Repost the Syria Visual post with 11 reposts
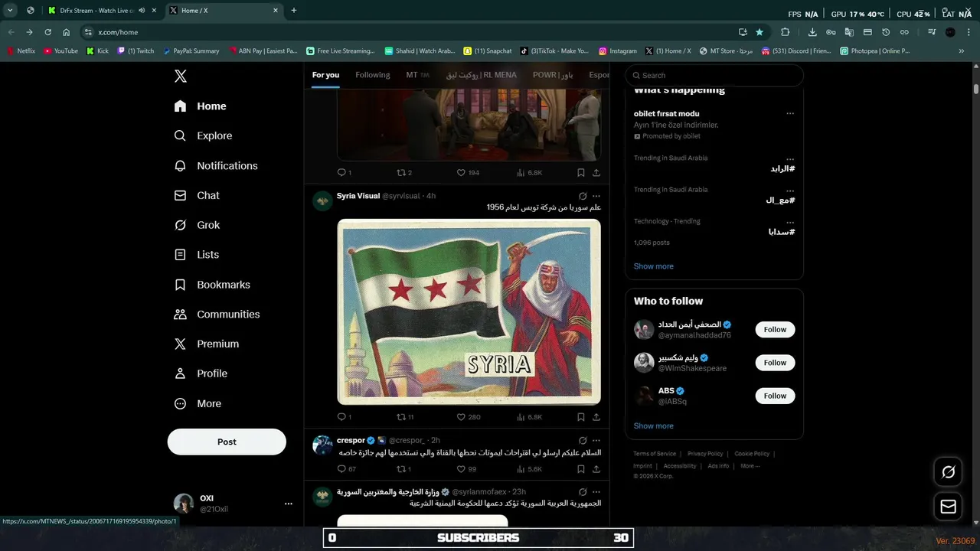This screenshot has width=980, height=551. click(405, 417)
